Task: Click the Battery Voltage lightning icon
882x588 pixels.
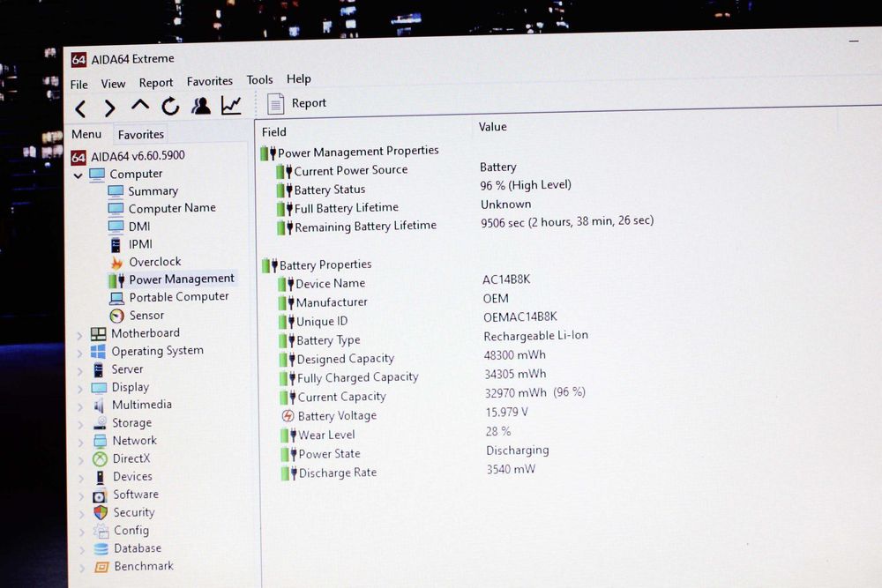Action: point(288,416)
